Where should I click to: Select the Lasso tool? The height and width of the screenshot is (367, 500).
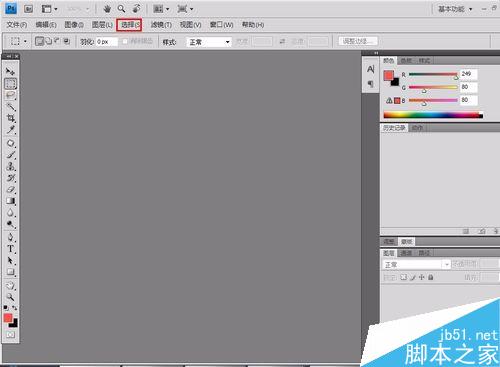coord(10,95)
